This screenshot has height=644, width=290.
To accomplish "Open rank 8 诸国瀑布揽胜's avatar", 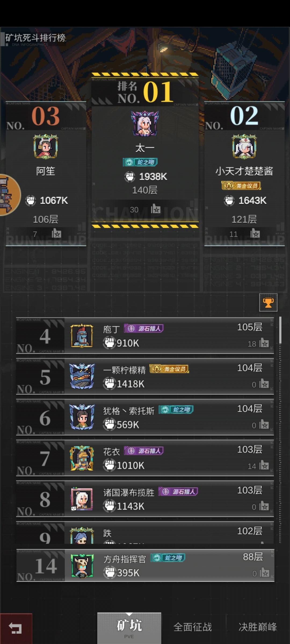I will click(x=82, y=499).
